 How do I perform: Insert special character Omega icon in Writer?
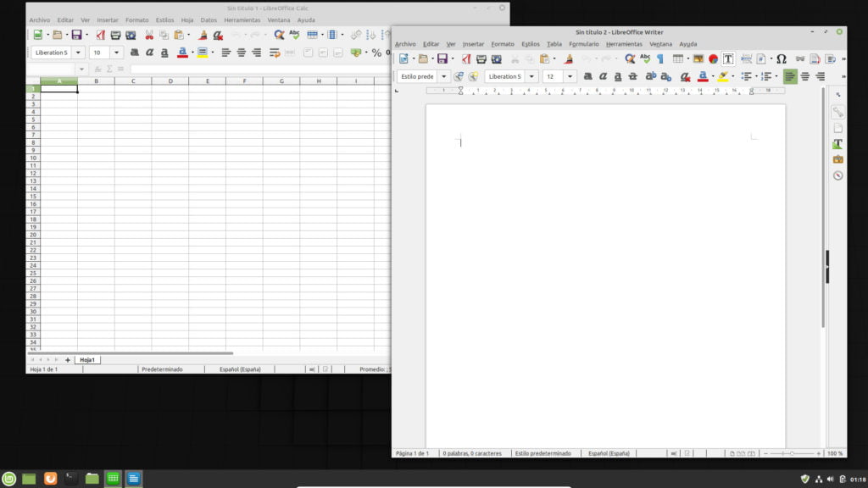point(781,59)
